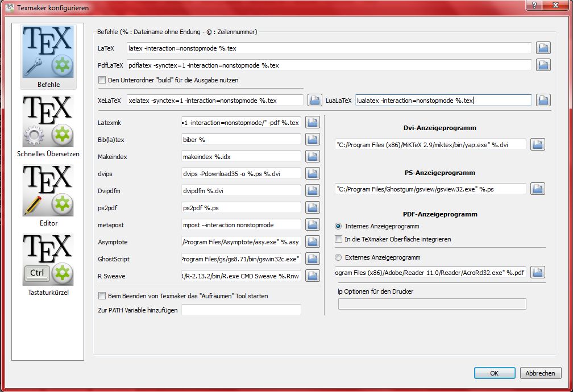Open the Schnelles Übersetzen settings page
Screen dimensions: 573x392
tap(48, 126)
